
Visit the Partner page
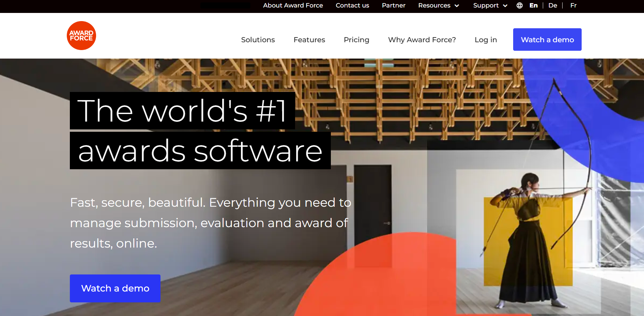(393, 5)
